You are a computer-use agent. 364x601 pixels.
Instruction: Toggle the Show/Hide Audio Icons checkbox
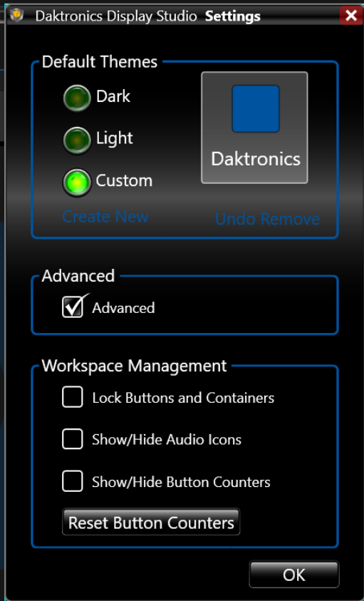pos(73,439)
